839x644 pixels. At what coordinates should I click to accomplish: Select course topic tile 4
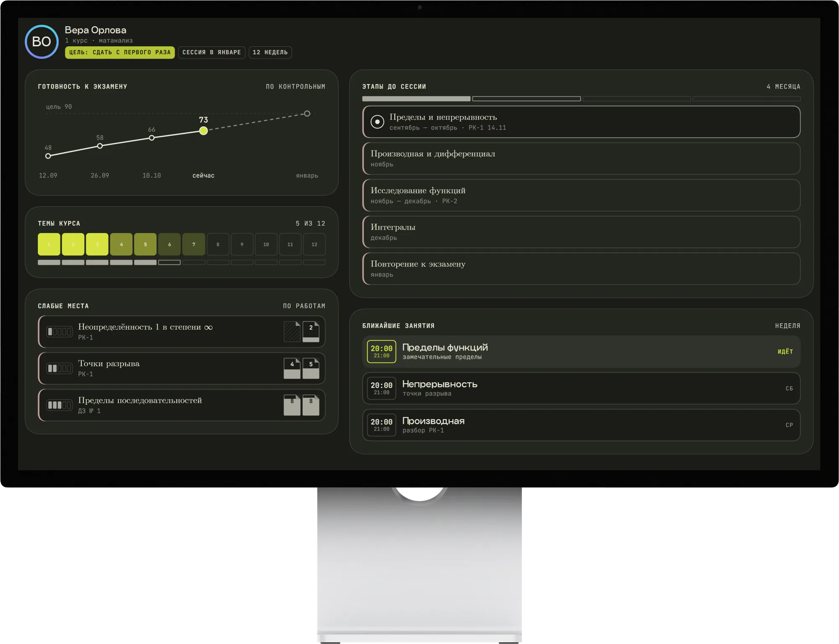click(121, 244)
